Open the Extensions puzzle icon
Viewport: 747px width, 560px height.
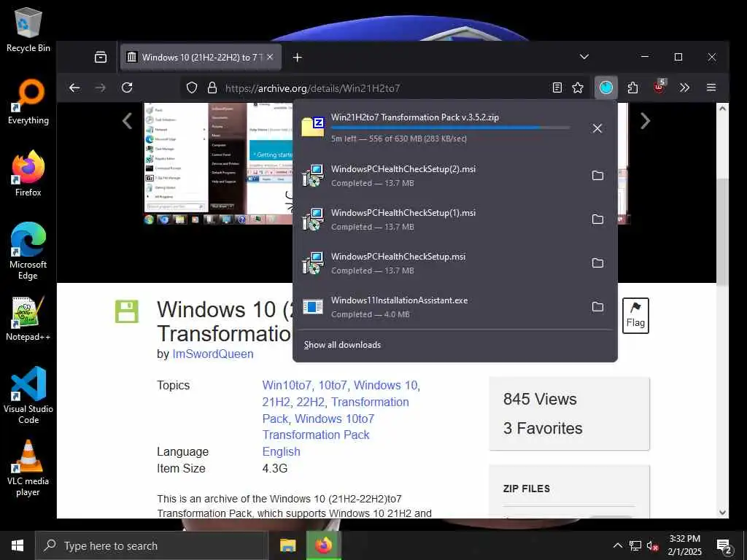632,87
